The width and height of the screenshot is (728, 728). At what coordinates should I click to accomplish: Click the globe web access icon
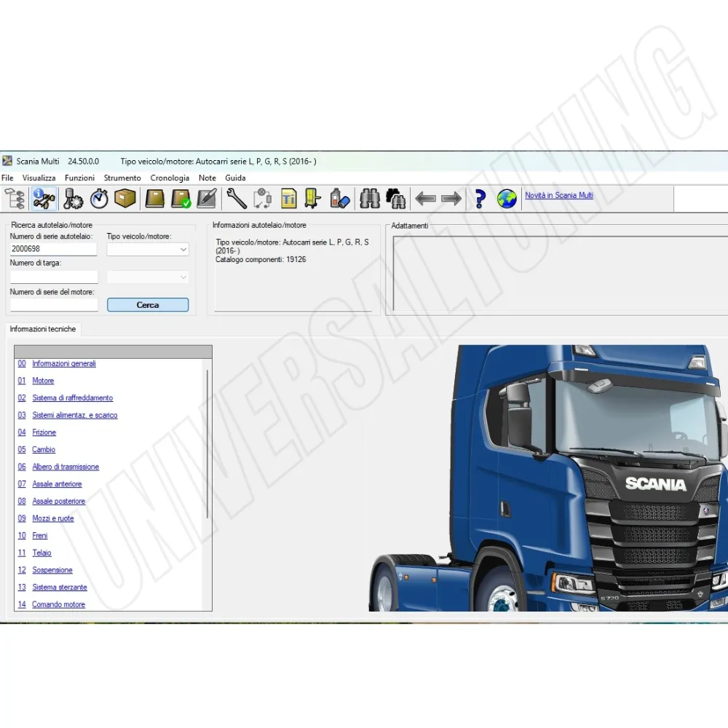tap(506, 198)
